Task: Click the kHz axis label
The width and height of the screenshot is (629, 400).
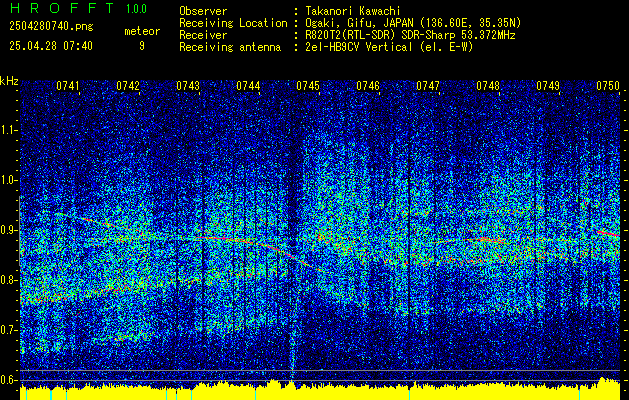Action: point(9,81)
